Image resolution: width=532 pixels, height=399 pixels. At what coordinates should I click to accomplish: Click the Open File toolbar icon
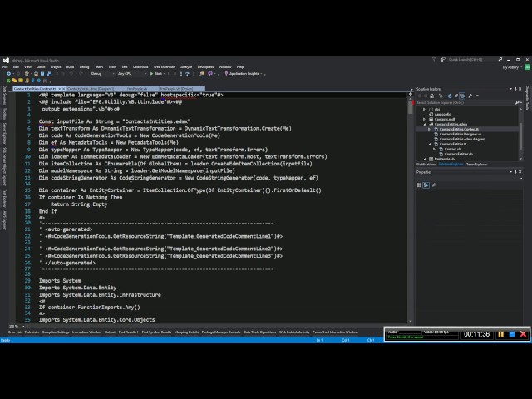36,74
